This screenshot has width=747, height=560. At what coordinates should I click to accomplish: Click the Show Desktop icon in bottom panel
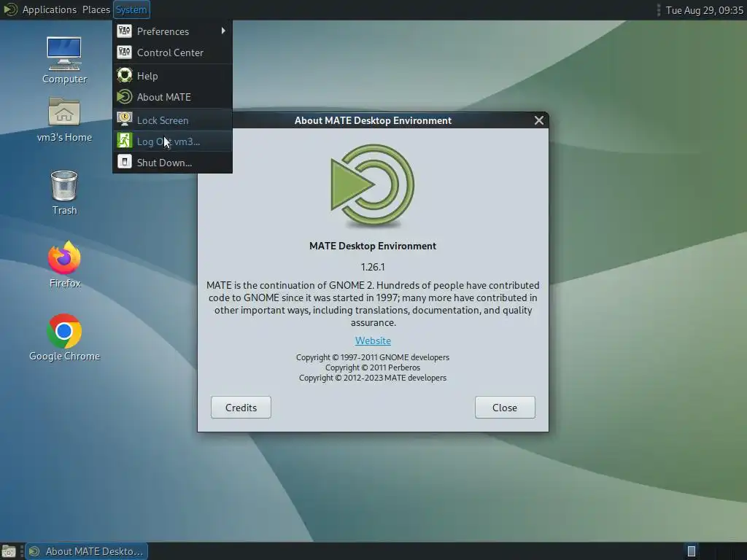[x=9, y=551]
